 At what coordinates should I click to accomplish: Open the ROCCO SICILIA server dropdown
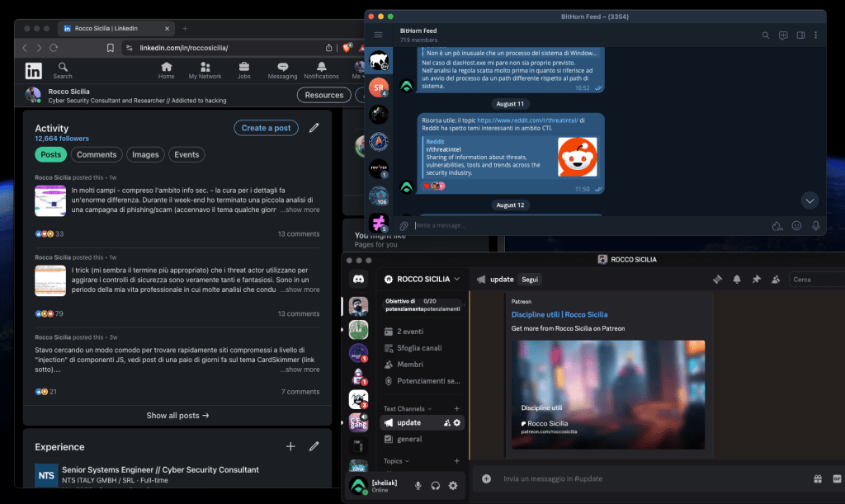422,280
